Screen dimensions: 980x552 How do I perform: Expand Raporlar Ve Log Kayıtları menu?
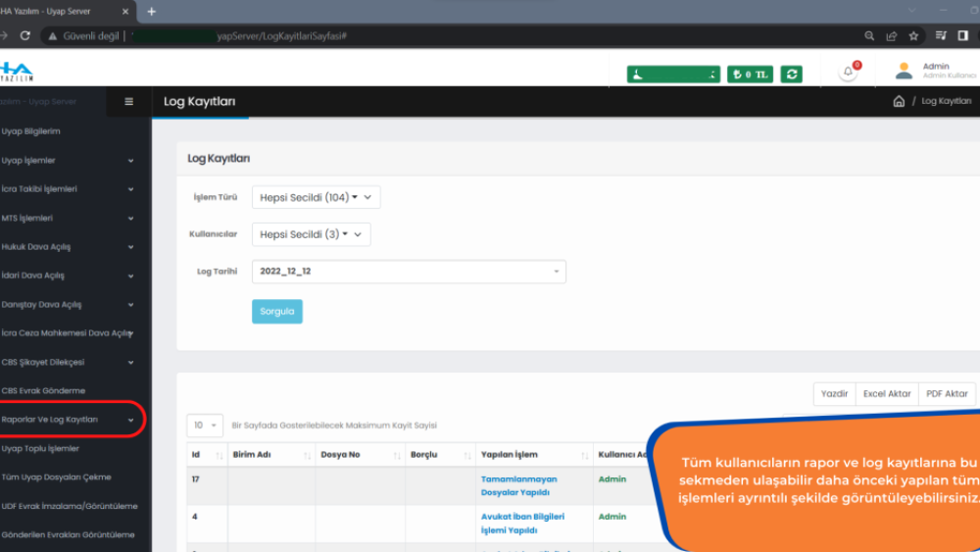[x=69, y=420]
